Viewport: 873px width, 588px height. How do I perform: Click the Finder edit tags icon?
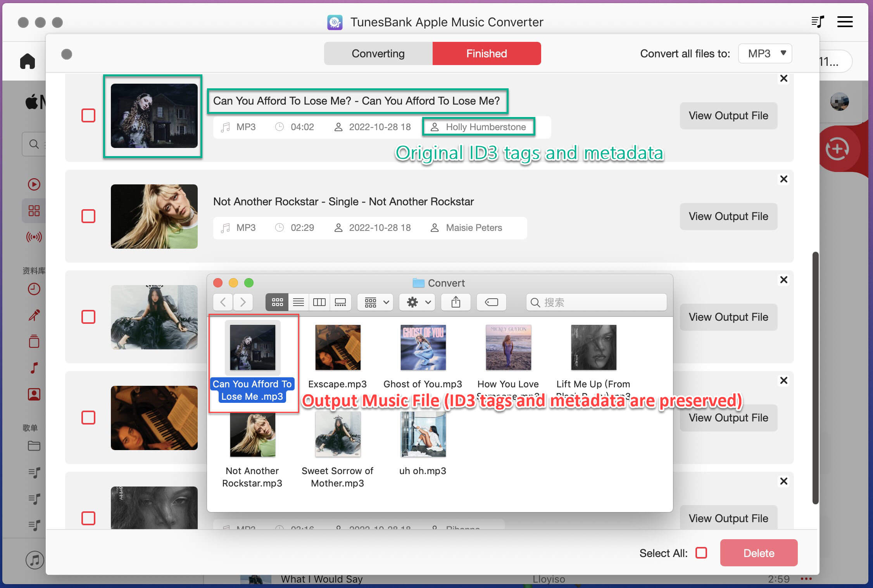(492, 302)
